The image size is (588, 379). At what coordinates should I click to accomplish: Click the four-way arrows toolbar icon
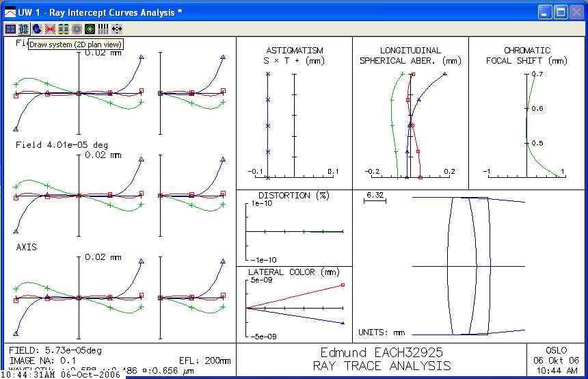tap(116, 29)
